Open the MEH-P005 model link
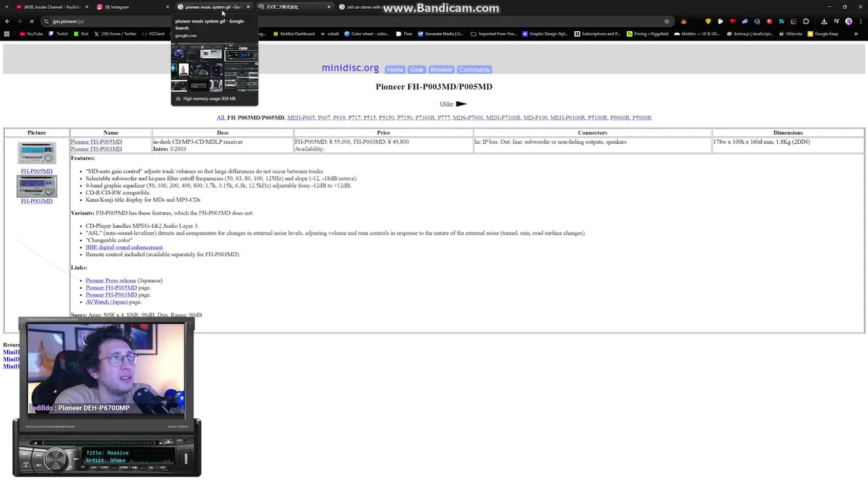 point(301,118)
